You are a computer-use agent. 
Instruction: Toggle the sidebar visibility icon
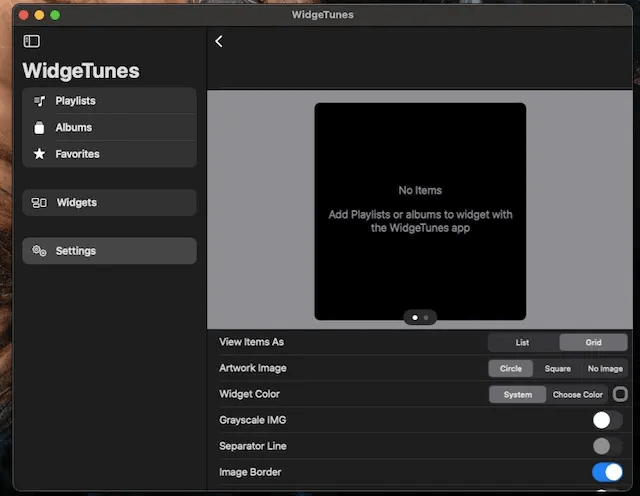pos(32,41)
